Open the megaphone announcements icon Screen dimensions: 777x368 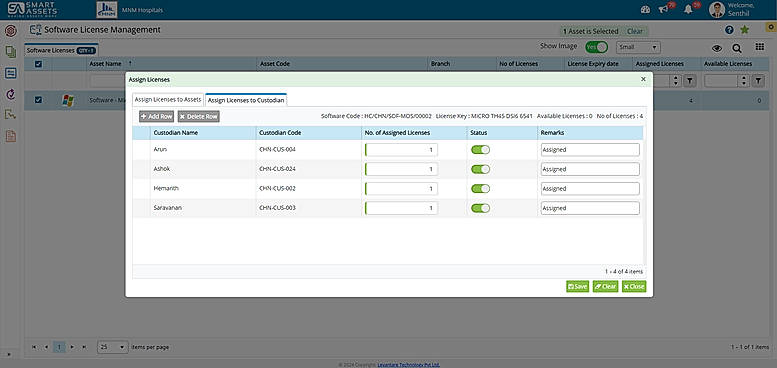(x=663, y=9)
